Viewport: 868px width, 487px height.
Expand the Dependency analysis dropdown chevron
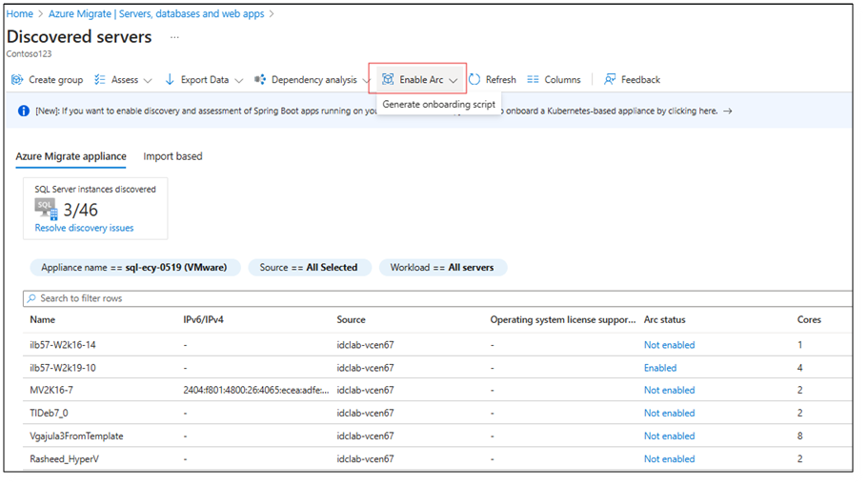pos(366,80)
